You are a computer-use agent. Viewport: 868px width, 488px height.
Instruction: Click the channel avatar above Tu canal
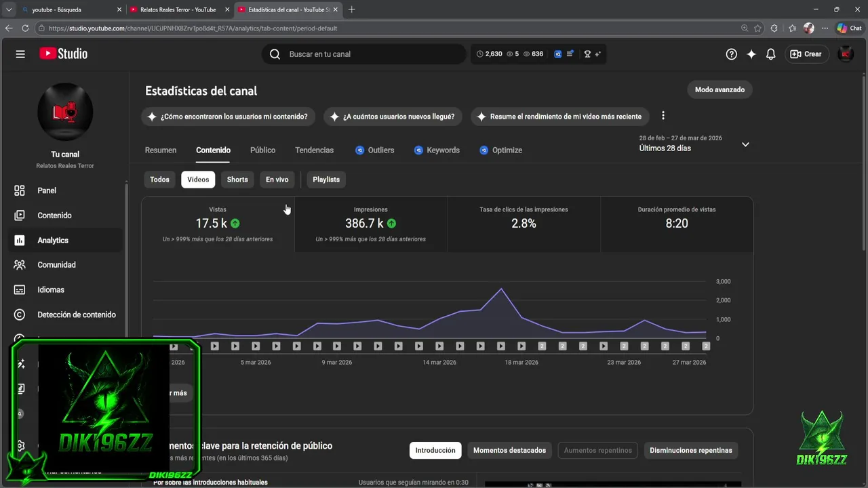pos(65,112)
